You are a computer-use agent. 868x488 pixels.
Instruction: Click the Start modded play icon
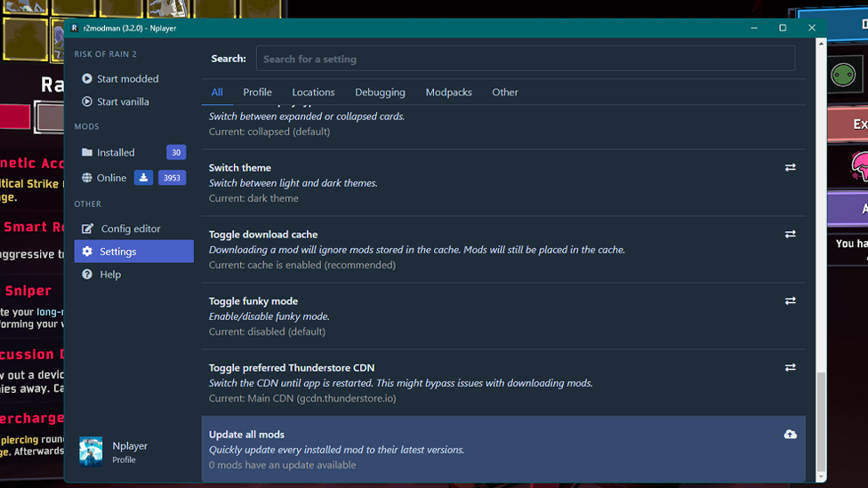[x=87, y=78]
